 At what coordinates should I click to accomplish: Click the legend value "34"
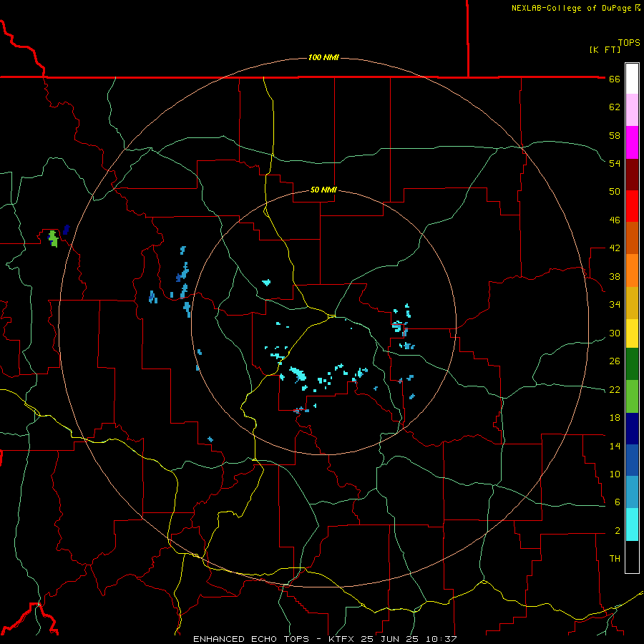(615, 305)
